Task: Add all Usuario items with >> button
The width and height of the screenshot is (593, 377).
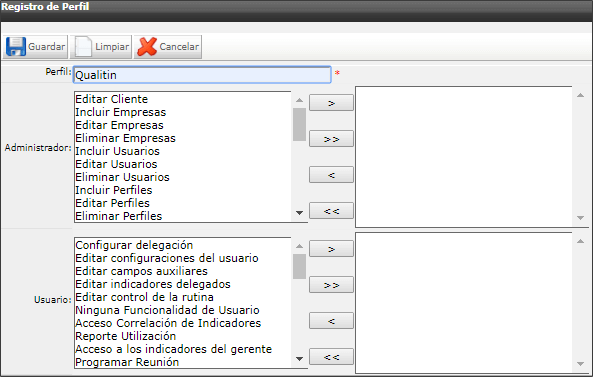Action: coord(331,285)
